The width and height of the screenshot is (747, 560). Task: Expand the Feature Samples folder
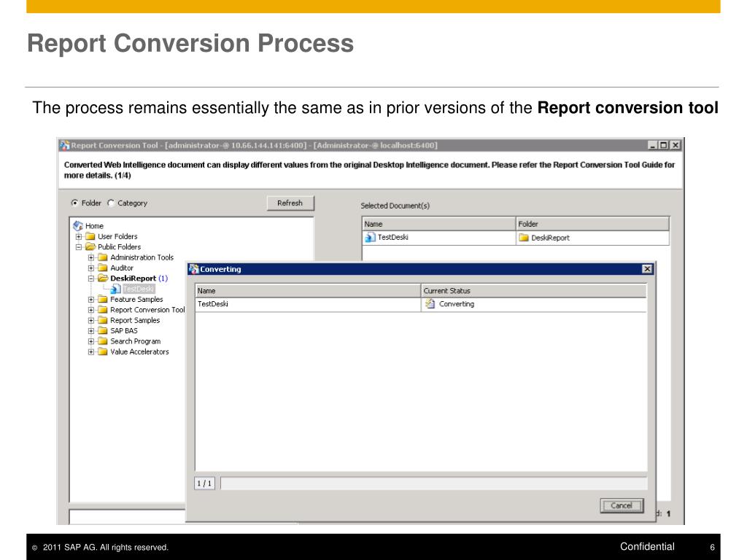coord(91,299)
